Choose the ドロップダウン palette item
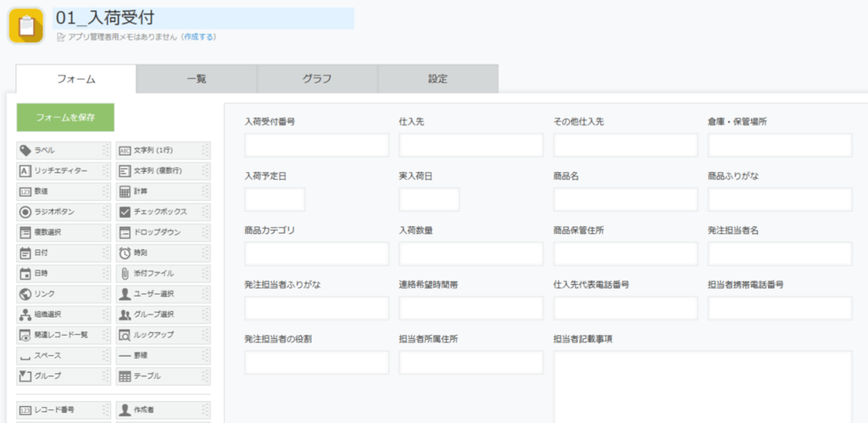Viewport: 868px width, 423px height. point(164,232)
